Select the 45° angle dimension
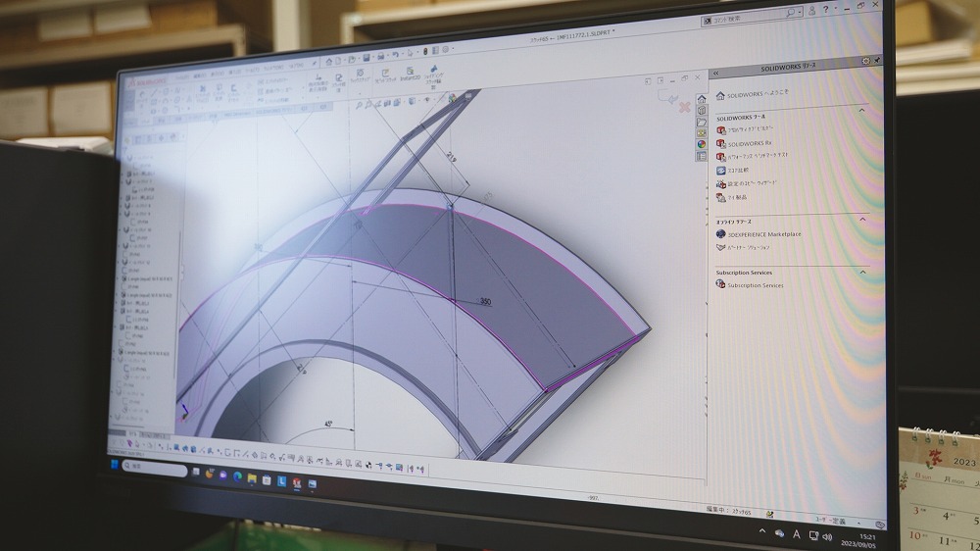This screenshot has height=551, width=980. click(328, 425)
